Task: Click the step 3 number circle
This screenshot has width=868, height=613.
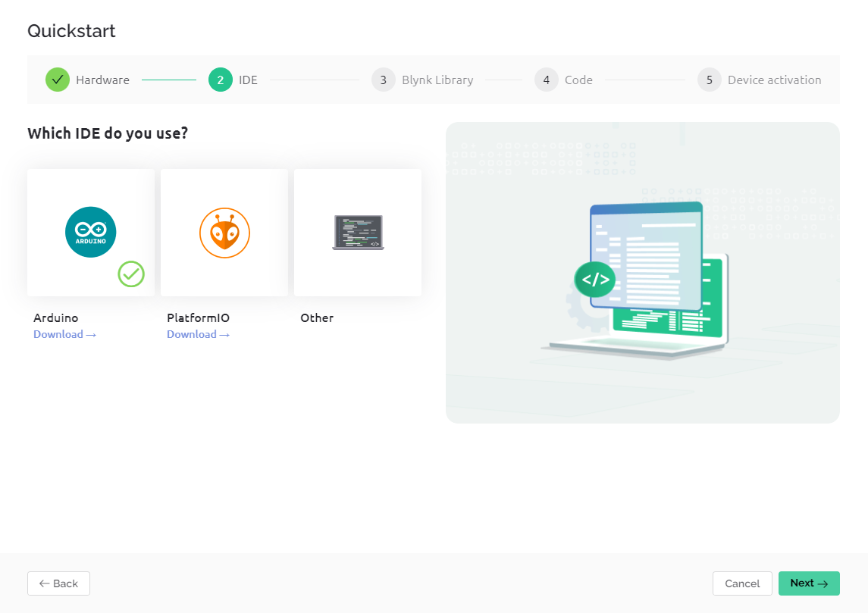Action: (x=384, y=80)
